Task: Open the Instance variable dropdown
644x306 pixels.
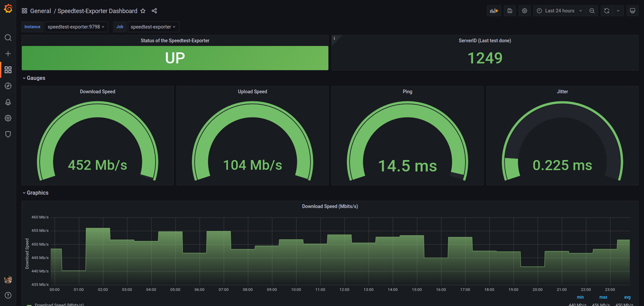Action: pyautogui.click(x=76, y=27)
